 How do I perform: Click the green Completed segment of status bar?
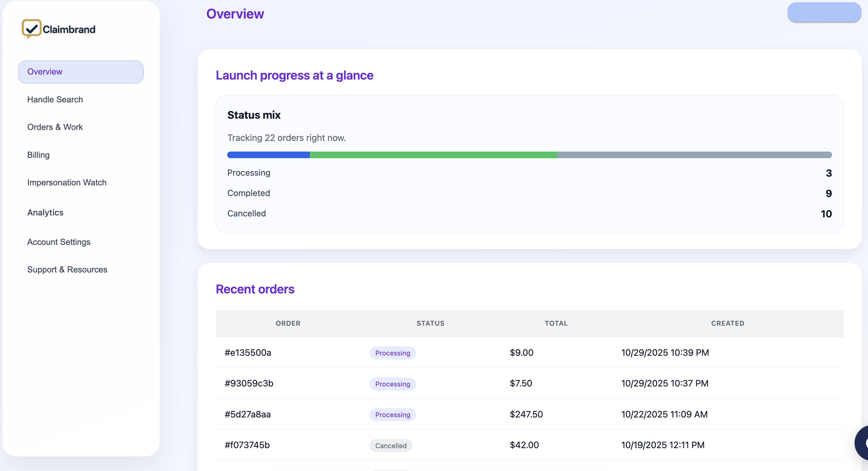click(433, 155)
